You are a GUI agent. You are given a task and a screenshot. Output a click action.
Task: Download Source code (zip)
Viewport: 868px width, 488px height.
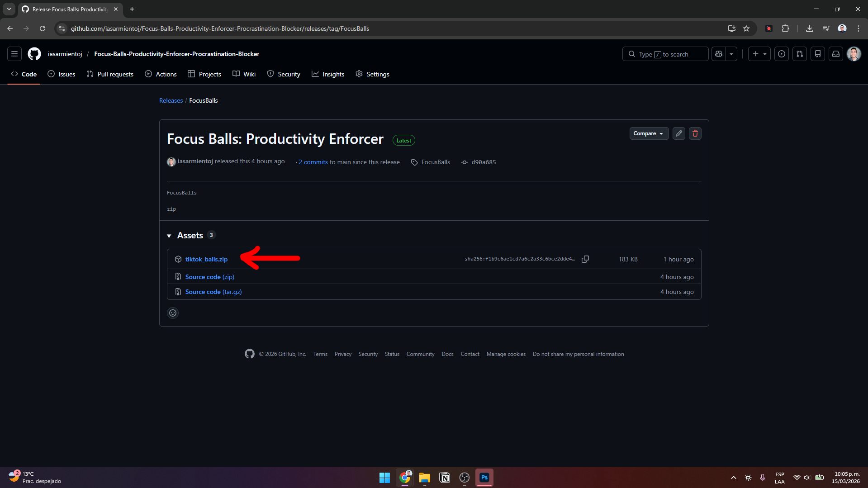click(x=209, y=277)
